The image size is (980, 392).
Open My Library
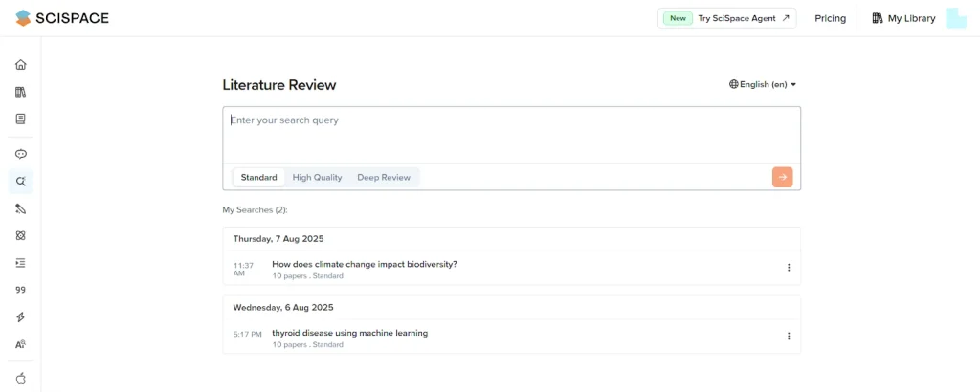[903, 19]
